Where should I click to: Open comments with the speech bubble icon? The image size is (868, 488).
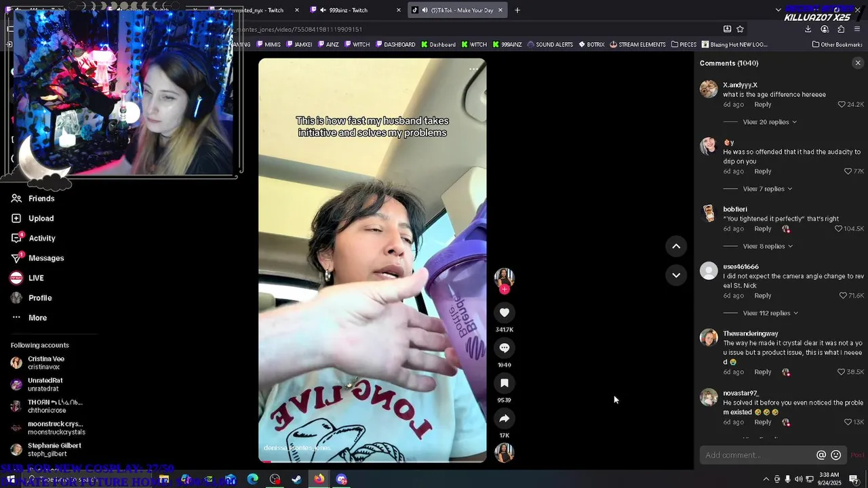[504, 348]
